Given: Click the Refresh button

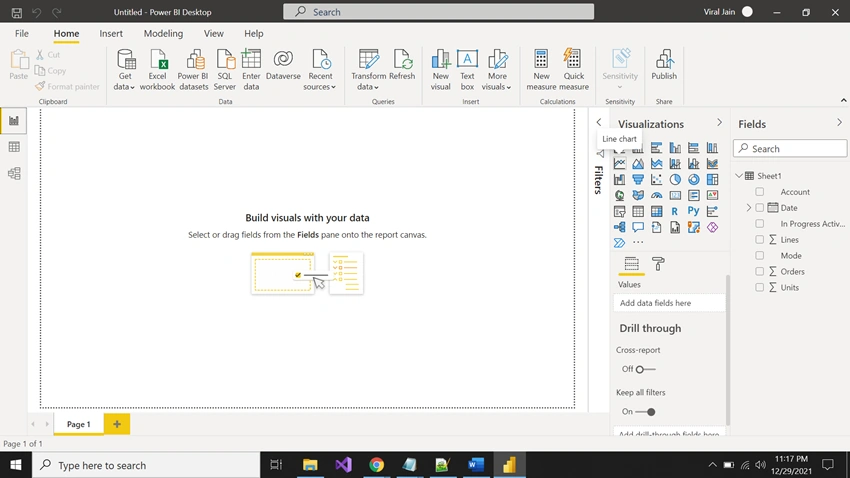Looking at the screenshot, I should point(402,65).
